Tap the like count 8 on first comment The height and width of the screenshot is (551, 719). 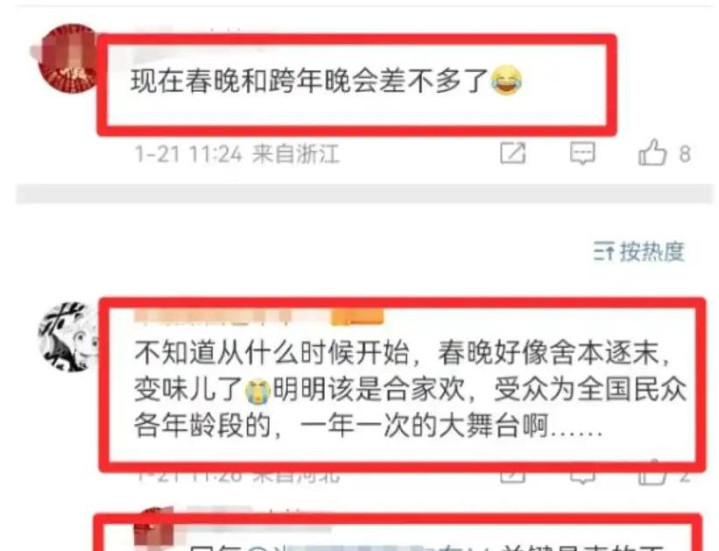[x=685, y=154]
